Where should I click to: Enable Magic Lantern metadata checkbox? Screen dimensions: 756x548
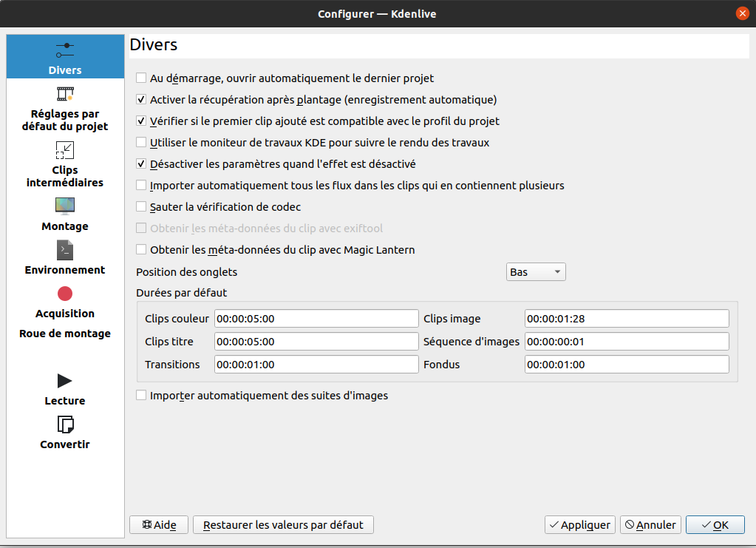coord(141,249)
